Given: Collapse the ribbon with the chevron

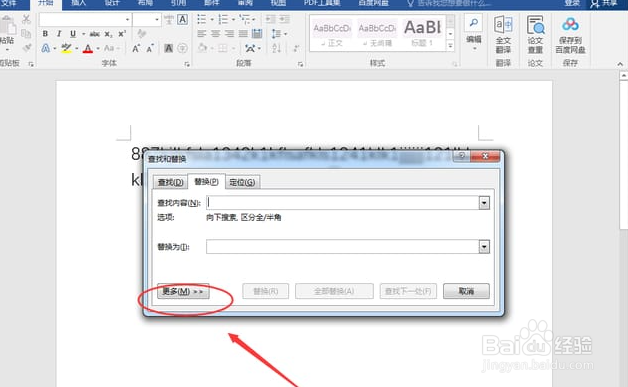Looking at the screenshot, I should (620, 64).
